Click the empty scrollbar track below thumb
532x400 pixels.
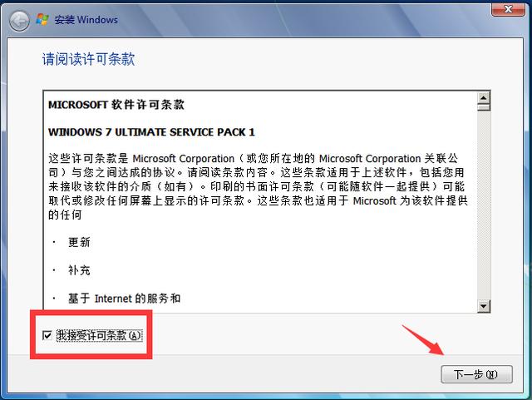coord(484,205)
